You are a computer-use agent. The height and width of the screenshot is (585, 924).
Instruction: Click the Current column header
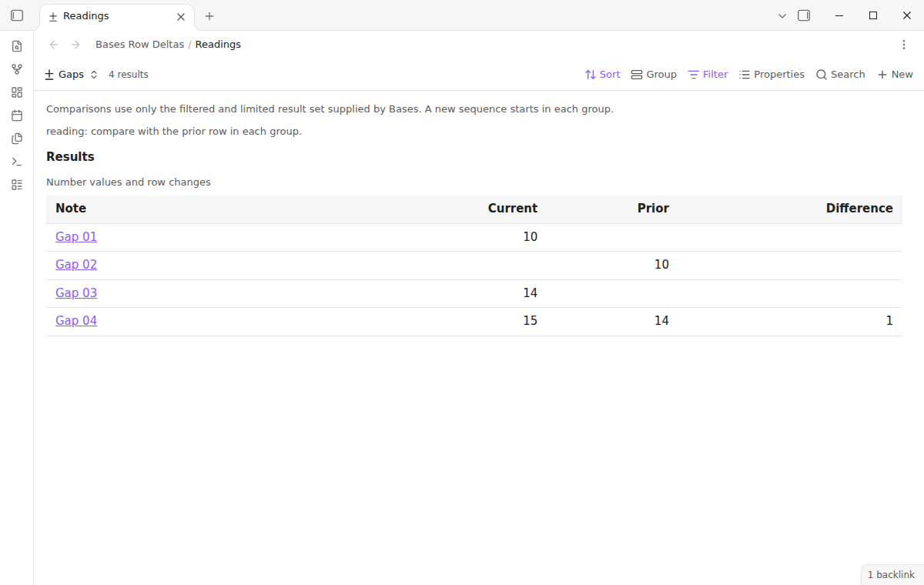(x=513, y=209)
